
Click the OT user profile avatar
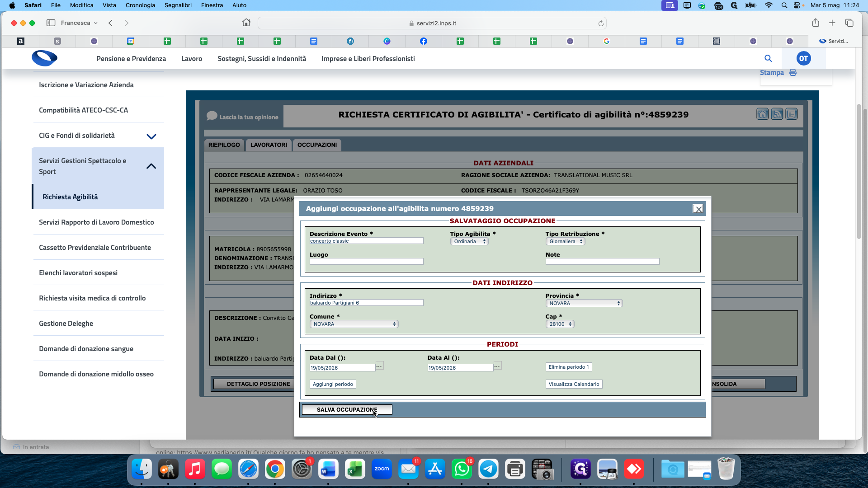pyautogui.click(x=803, y=58)
